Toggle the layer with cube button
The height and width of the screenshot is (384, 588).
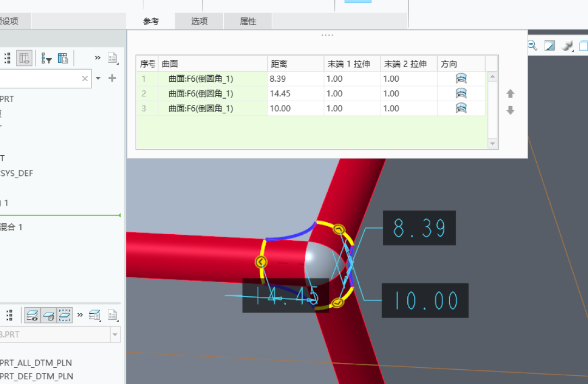tap(49, 315)
